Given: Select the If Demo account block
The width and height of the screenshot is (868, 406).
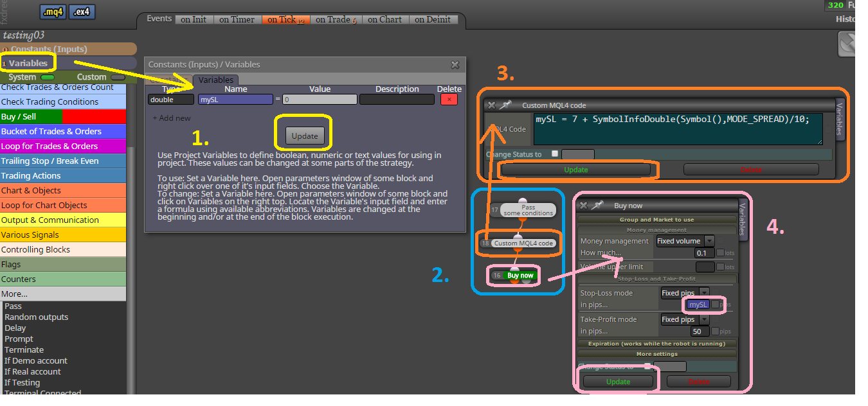Looking at the screenshot, I should [36, 360].
